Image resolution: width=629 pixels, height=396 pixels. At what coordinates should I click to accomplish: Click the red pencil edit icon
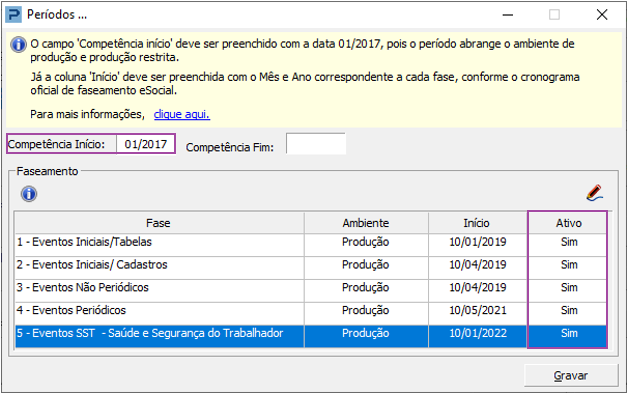595,193
